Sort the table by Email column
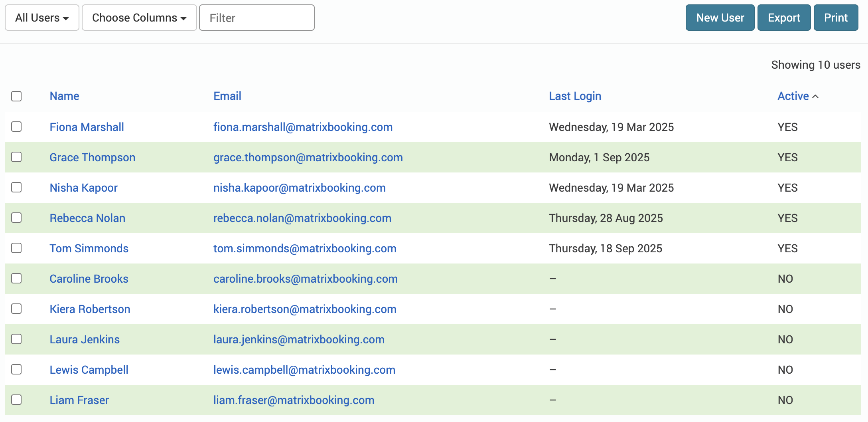 coord(227,96)
